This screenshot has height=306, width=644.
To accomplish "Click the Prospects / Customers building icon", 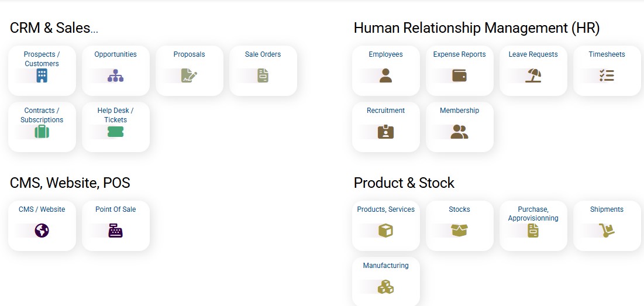I will click(x=42, y=75).
